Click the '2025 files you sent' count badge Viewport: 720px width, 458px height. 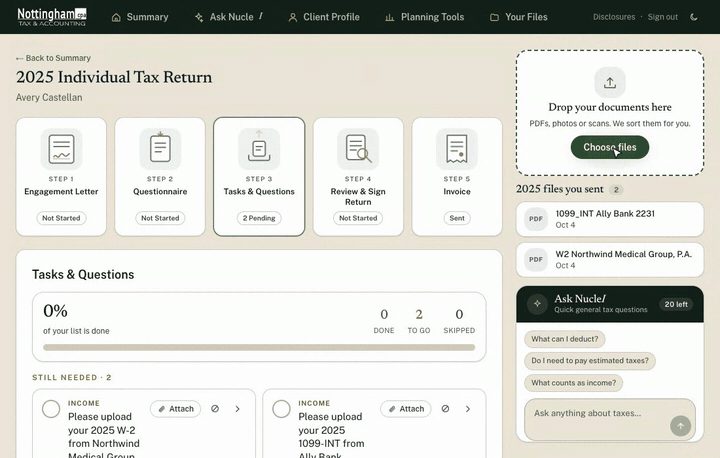click(x=616, y=189)
